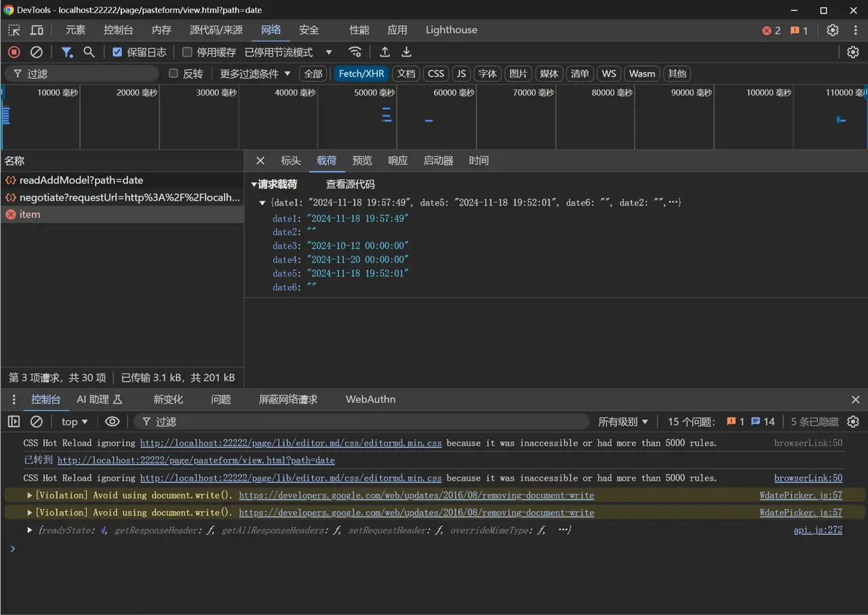Image resolution: width=868 pixels, height=615 pixels.
Task: Open the 已停用节流模式 throttling dropdown
Action: coord(289,52)
